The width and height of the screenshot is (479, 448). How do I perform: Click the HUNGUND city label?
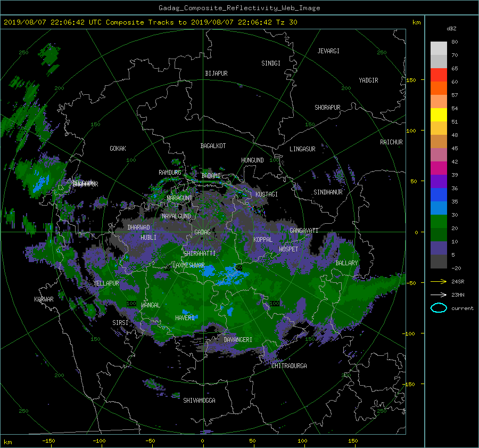click(x=252, y=160)
